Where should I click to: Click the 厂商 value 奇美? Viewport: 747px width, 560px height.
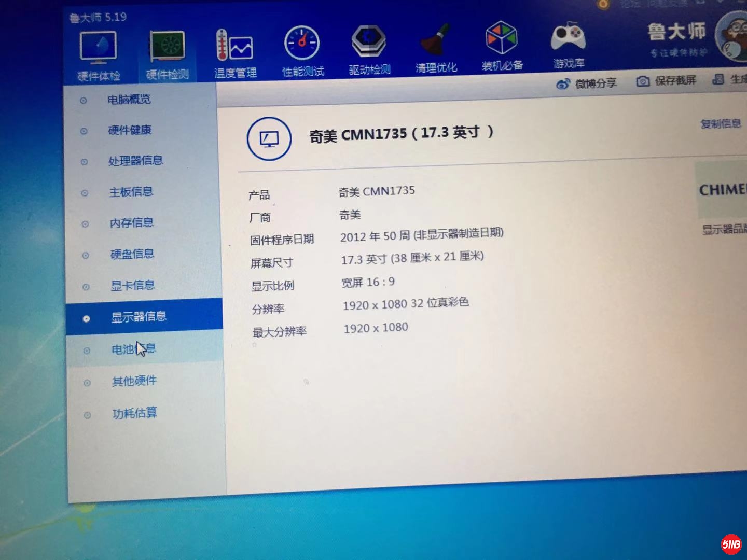[350, 215]
